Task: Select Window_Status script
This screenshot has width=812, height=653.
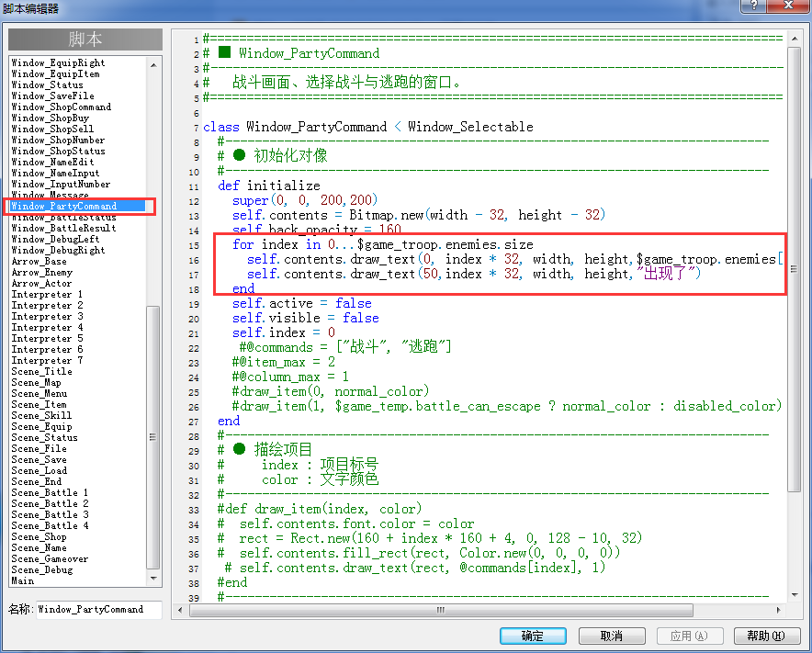Action: pos(47,84)
